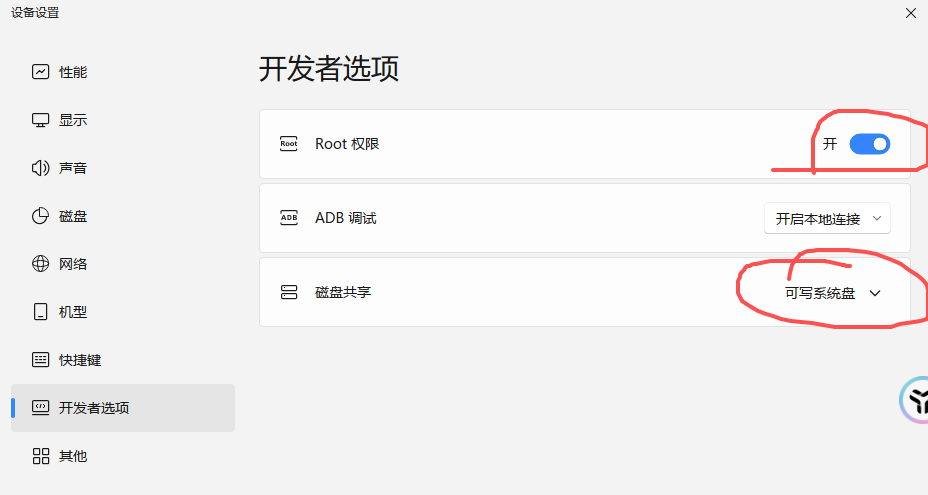Viewport: 928px width, 495px height.
Task: Click the ADB icon beside ADB 调试
Action: (x=289, y=218)
